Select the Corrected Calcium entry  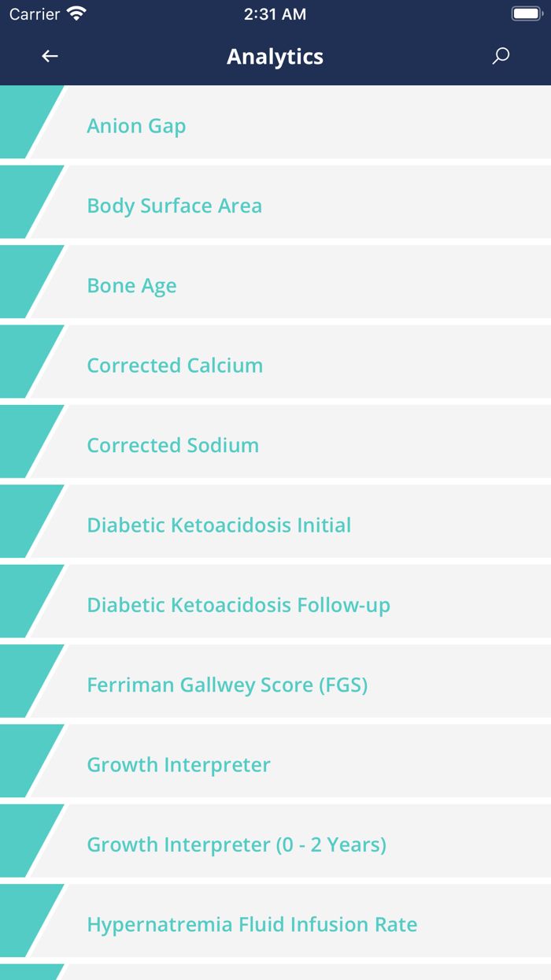(175, 366)
